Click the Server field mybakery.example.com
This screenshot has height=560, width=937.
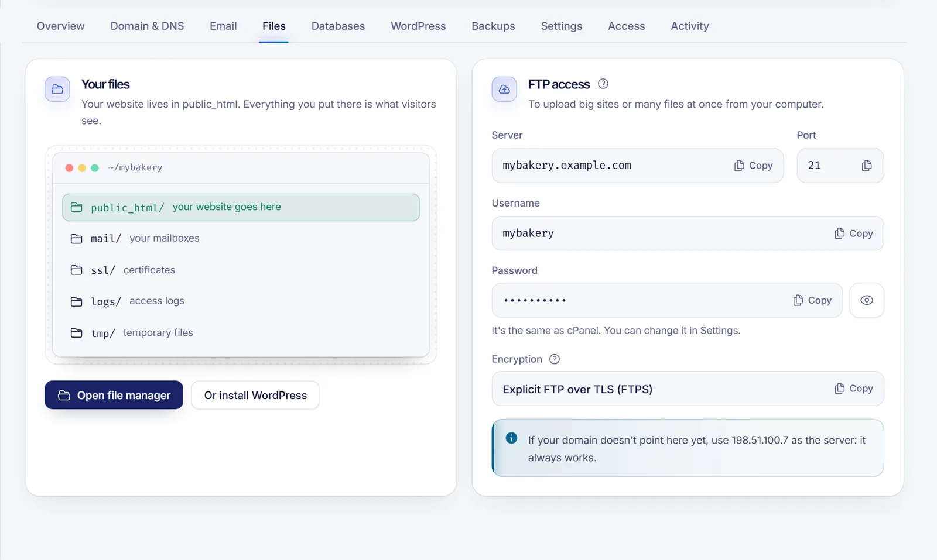pyautogui.click(x=637, y=166)
